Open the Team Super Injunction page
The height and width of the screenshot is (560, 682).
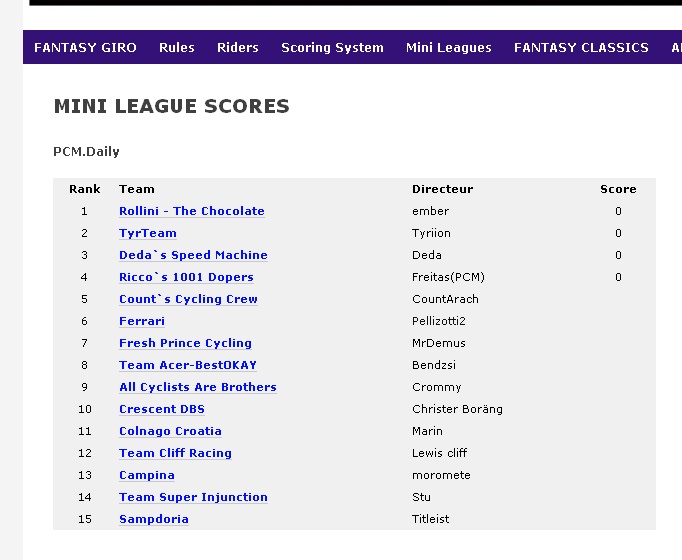(193, 497)
